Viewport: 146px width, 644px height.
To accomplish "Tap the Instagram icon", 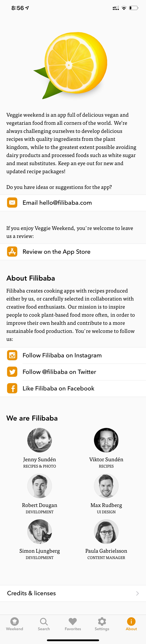I will pyautogui.click(x=12, y=355).
